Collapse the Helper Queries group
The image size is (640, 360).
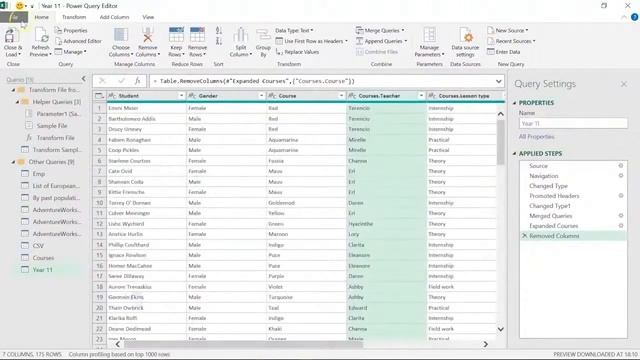click(18, 102)
